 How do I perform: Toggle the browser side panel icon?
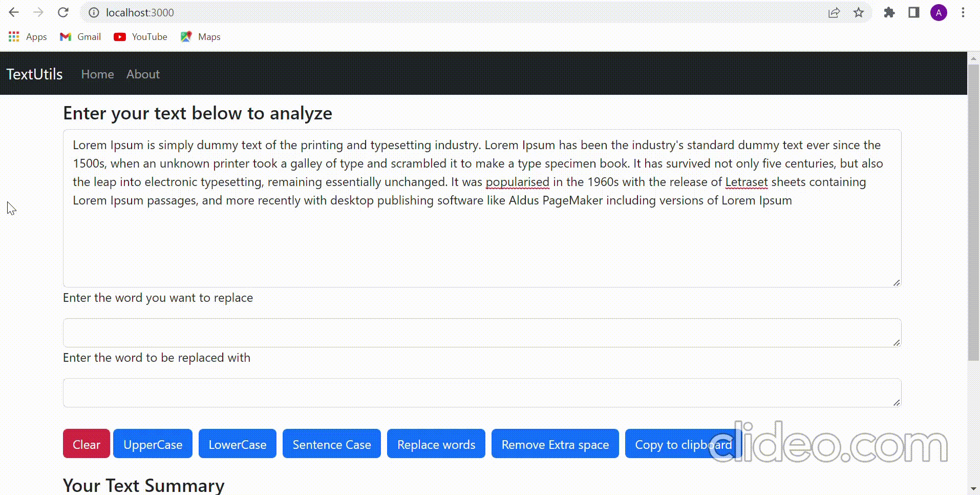(x=914, y=12)
